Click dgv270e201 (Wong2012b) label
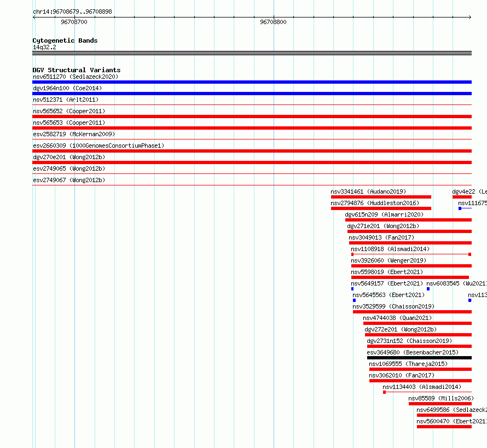 (69, 157)
